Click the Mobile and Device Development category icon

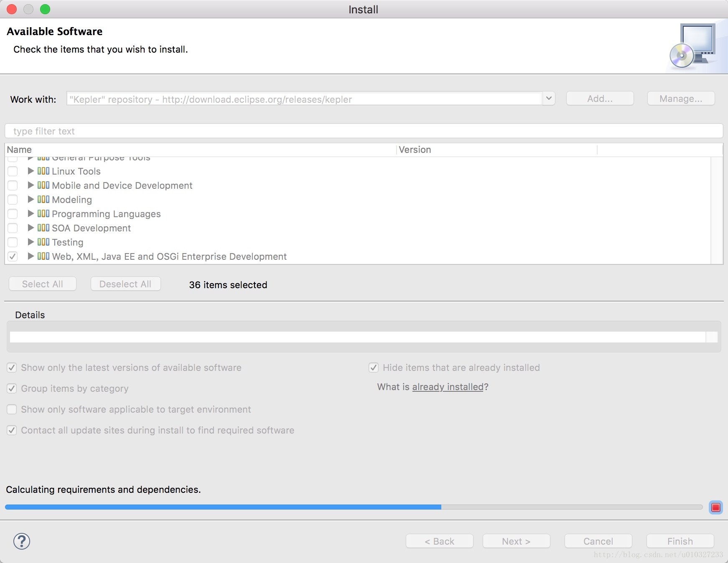click(43, 185)
